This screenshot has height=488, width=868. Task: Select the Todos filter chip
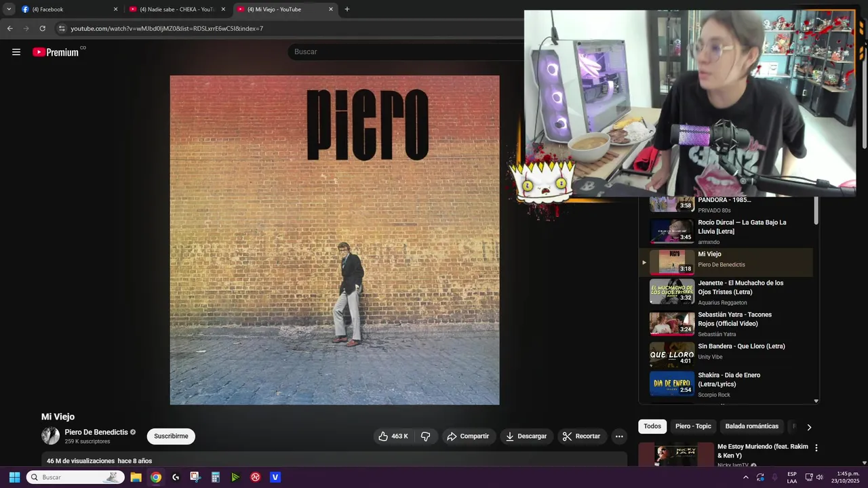point(652,426)
